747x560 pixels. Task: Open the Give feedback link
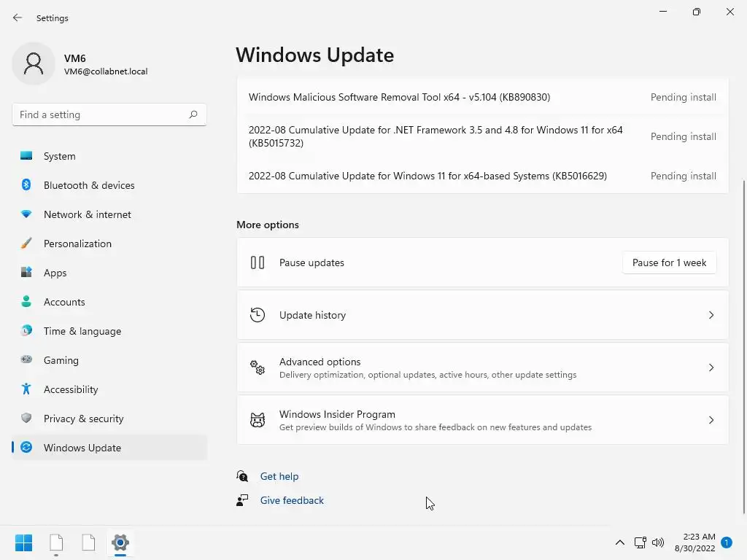click(x=292, y=500)
